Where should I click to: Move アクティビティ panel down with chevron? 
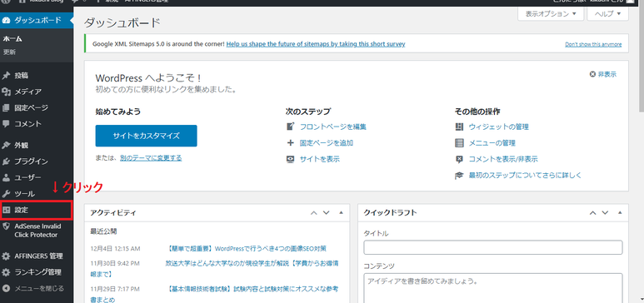(x=326, y=212)
